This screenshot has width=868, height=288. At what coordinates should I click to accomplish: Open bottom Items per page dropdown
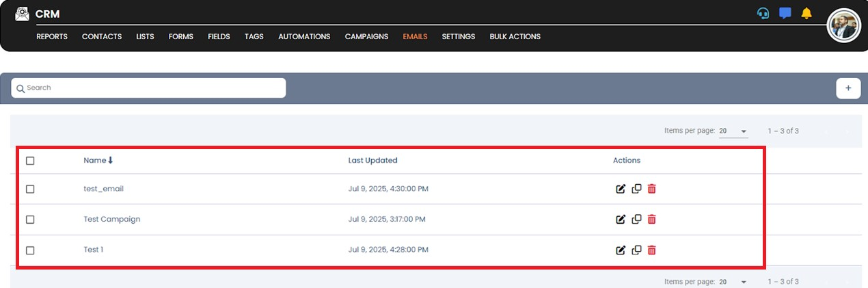coord(734,282)
